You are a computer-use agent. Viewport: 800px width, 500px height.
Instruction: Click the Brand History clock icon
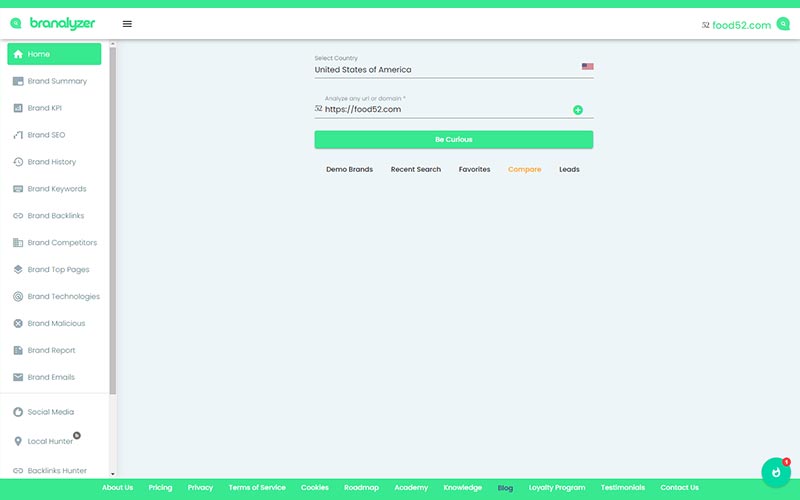click(x=18, y=162)
